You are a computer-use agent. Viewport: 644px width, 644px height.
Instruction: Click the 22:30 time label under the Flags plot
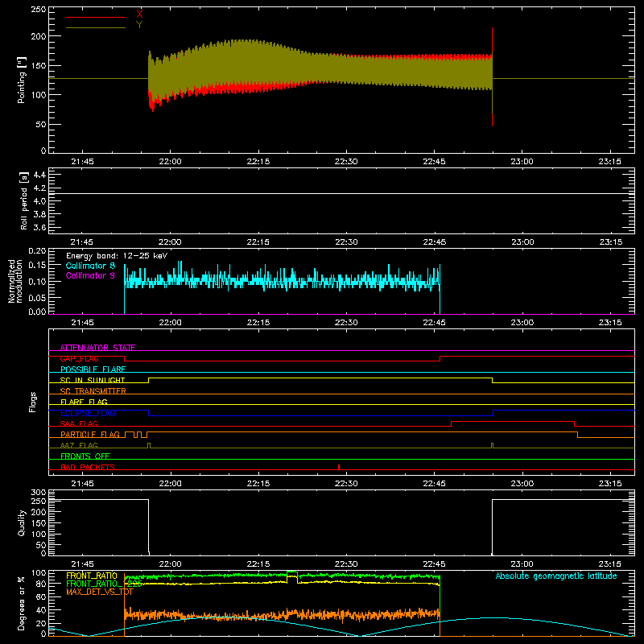pos(346,484)
